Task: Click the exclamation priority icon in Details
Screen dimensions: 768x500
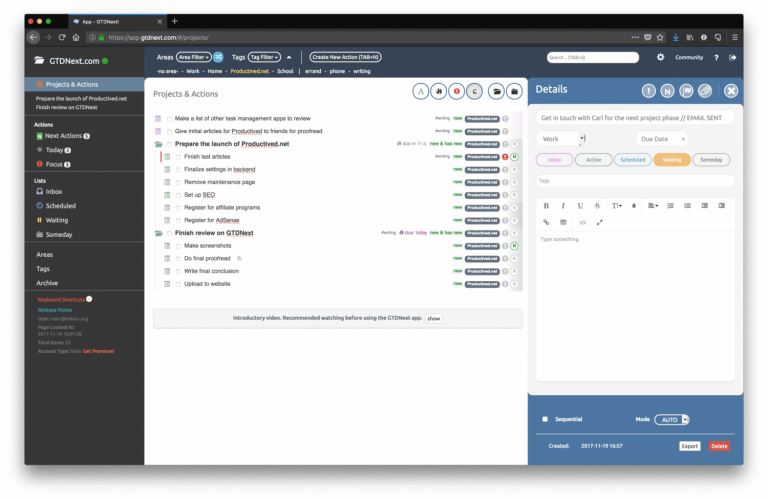Action: pyautogui.click(x=648, y=91)
